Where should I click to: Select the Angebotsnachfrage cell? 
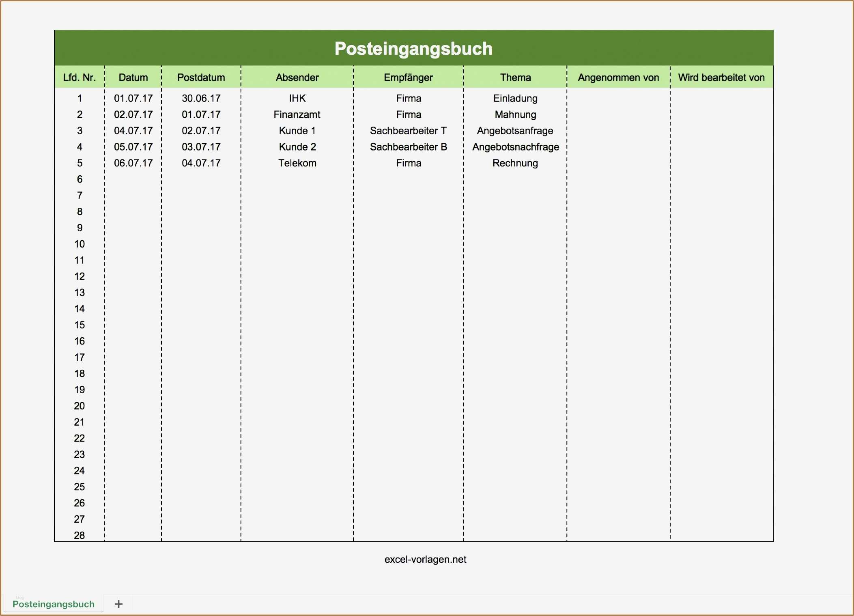pos(515,147)
